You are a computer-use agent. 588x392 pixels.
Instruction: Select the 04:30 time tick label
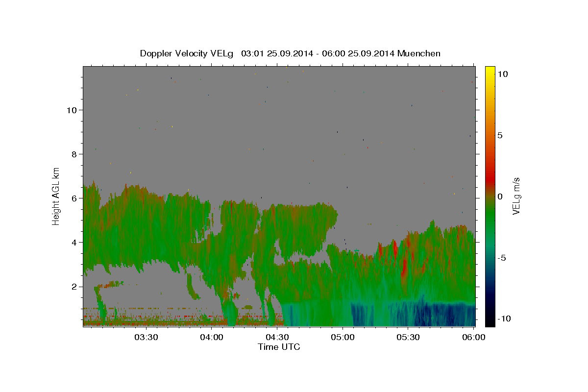pyautogui.click(x=277, y=337)
